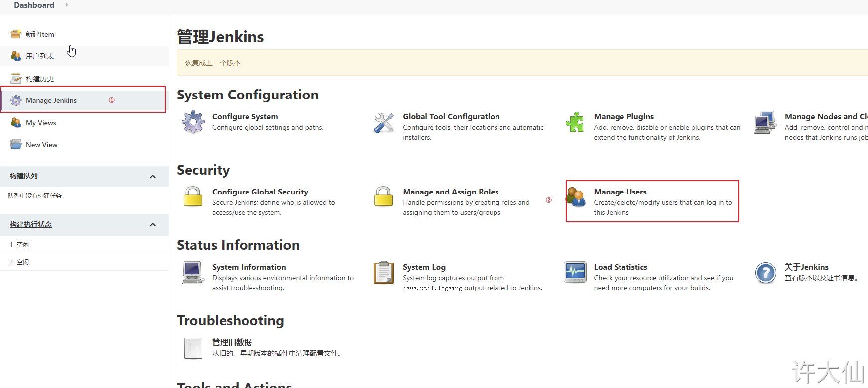Open Global Tool Configuration link
Viewport: 868px width, 388px height.
[x=451, y=116]
